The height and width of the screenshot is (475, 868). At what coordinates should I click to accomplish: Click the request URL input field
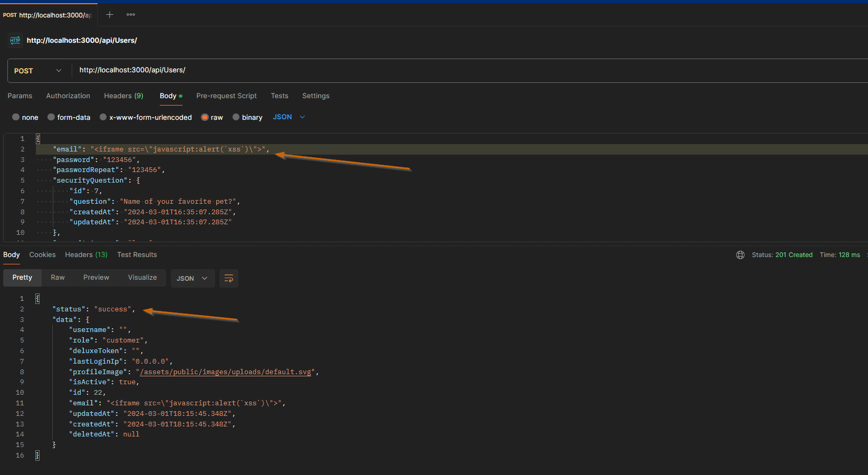[x=422, y=70]
